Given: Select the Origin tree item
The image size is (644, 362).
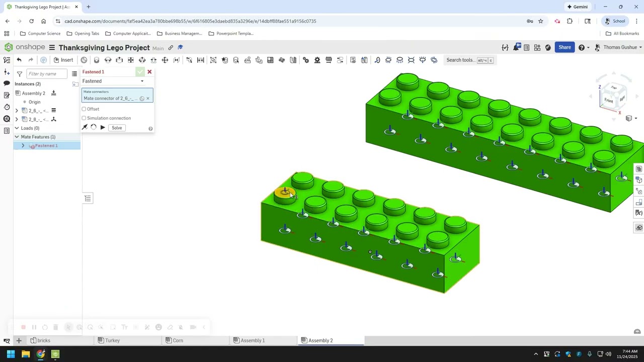Looking at the screenshot, I should pos(34,102).
